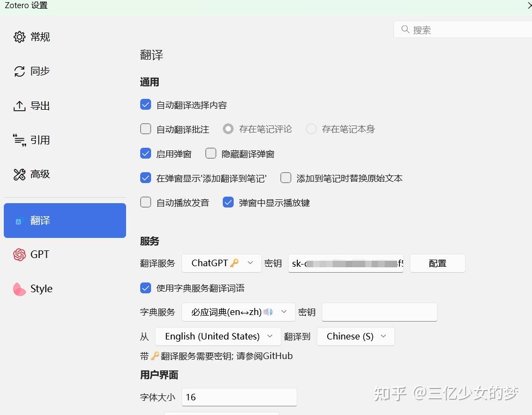
Task: Check the 自动播放发音 option
Action: pyautogui.click(x=145, y=202)
